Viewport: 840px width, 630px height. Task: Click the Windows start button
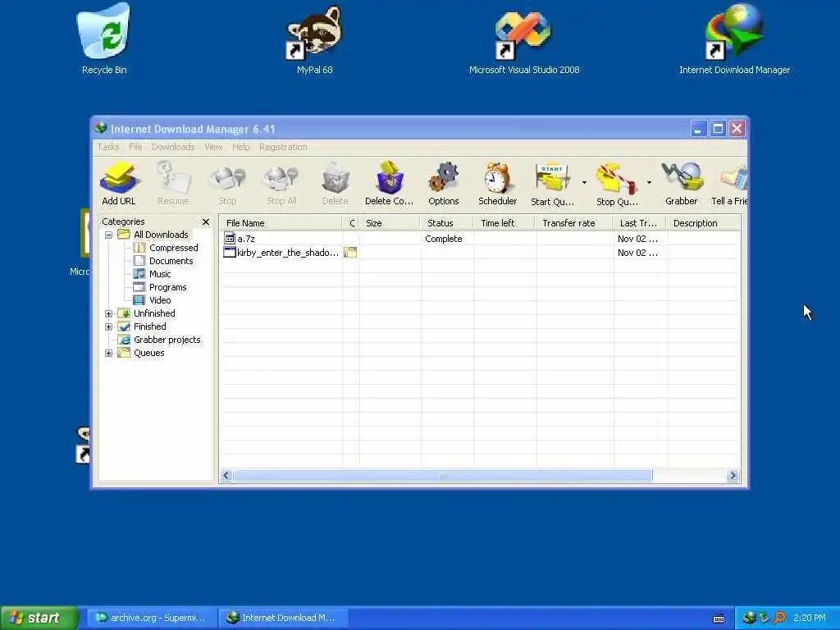tap(39, 618)
